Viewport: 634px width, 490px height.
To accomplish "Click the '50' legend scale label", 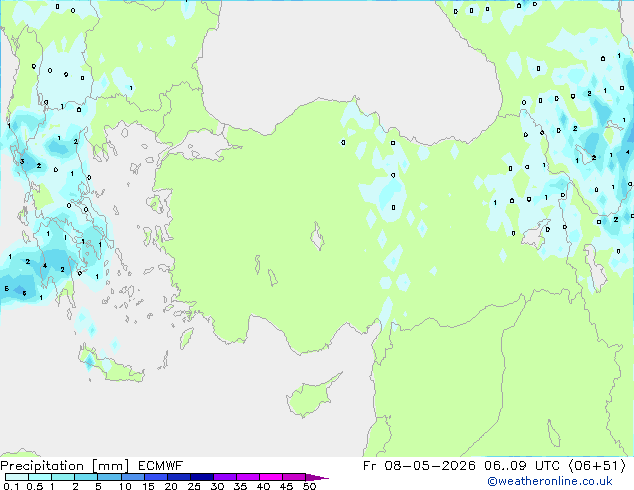I will pos(309,486).
